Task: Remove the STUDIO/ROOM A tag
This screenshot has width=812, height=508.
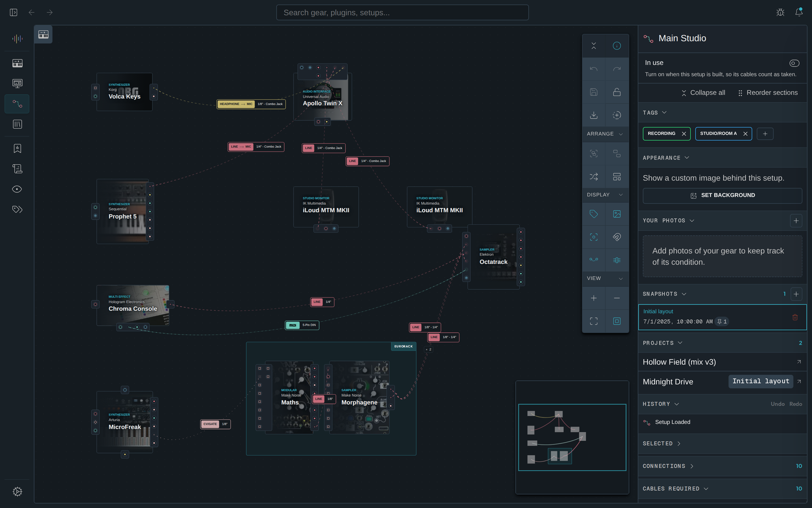Action: pyautogui.click(x=745, y=134)
